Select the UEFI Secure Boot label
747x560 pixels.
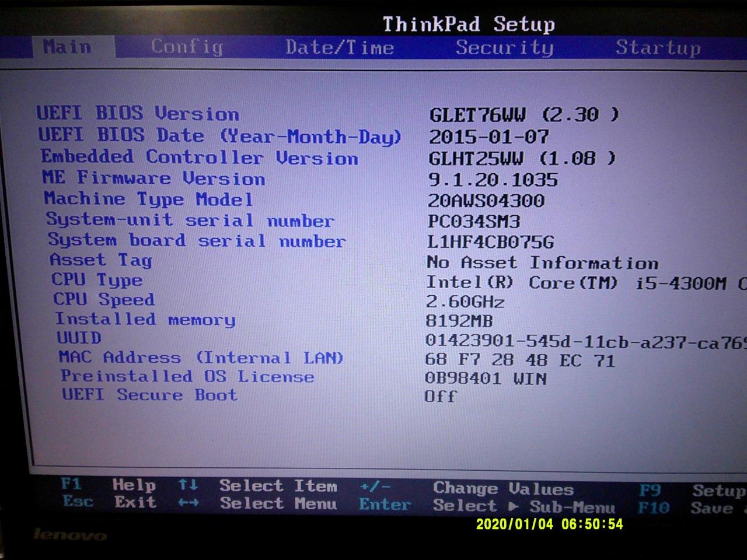pos(150,395)
